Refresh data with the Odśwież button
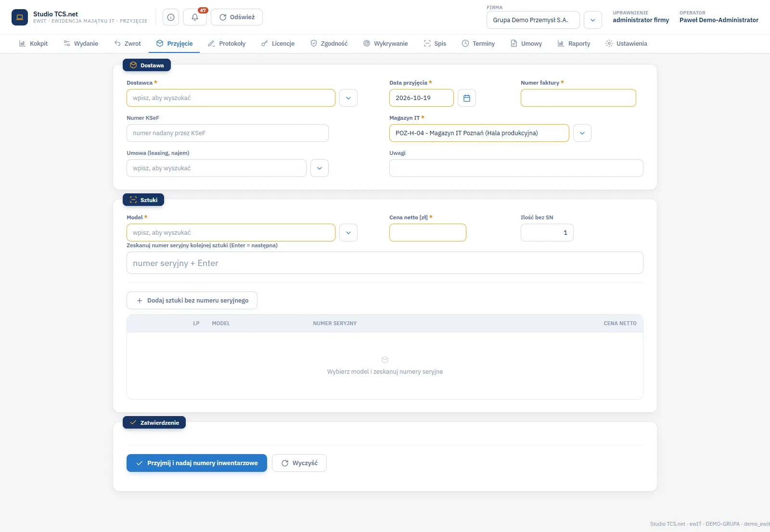The image size is (770, 532). click(237, 17)
